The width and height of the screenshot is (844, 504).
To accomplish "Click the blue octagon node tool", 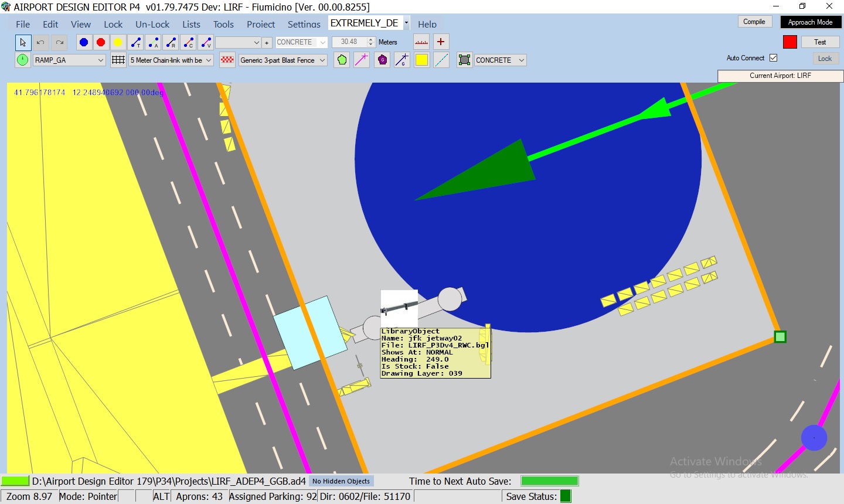I will 84,42.
